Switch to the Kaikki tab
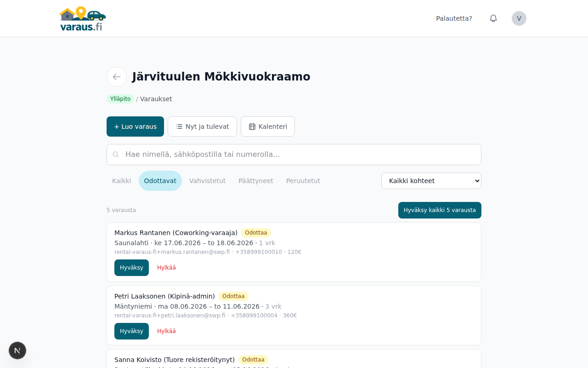Screen dimensions: 588x368 122,181
